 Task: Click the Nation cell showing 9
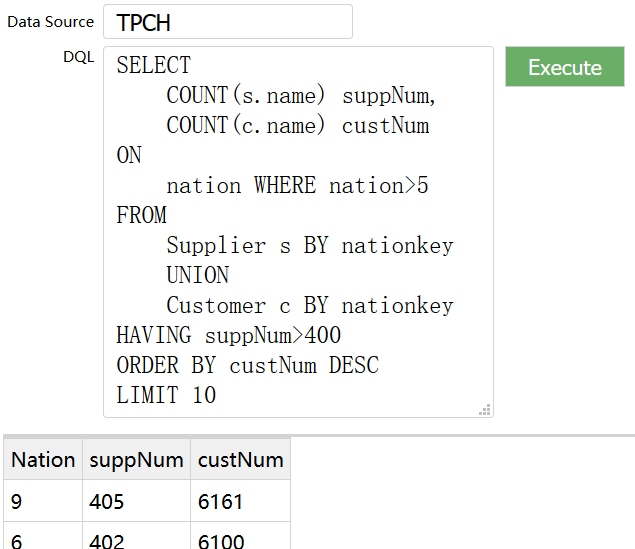point(43,501)
